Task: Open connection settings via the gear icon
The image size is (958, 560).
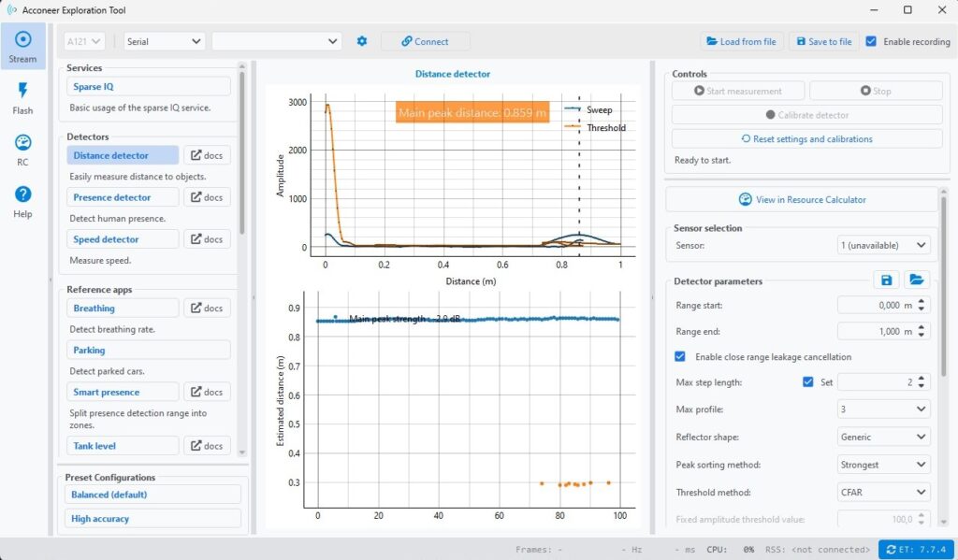Action: pyautogui.click(x=362, y=41)
